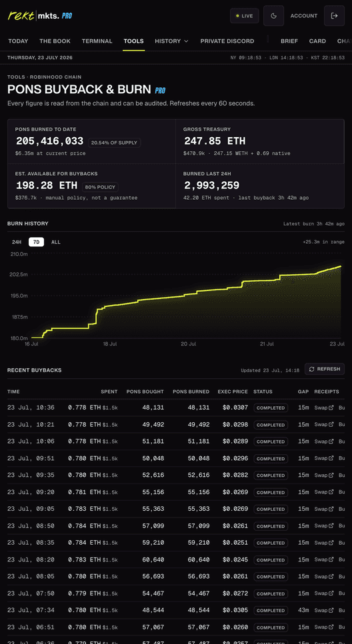352x644 pixels.
Task: Open Swap receipt for 10:36 buyback
Action: [324, 408]
